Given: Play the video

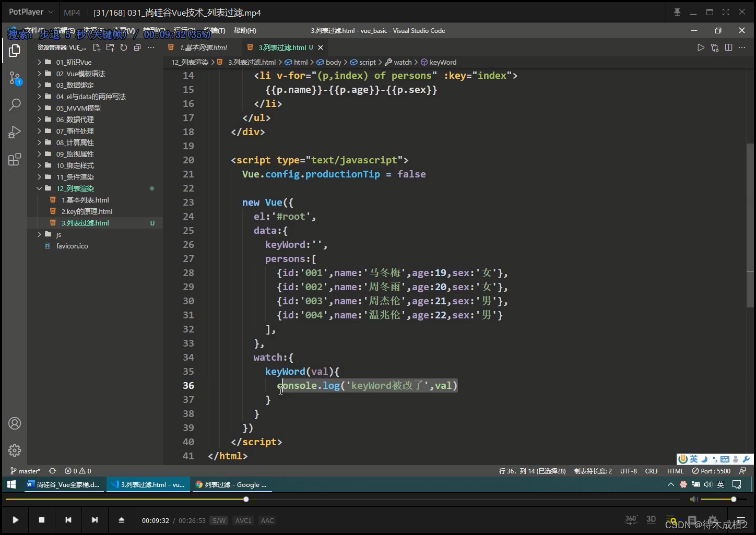Looking at the screenshot, I should (16, 520).
